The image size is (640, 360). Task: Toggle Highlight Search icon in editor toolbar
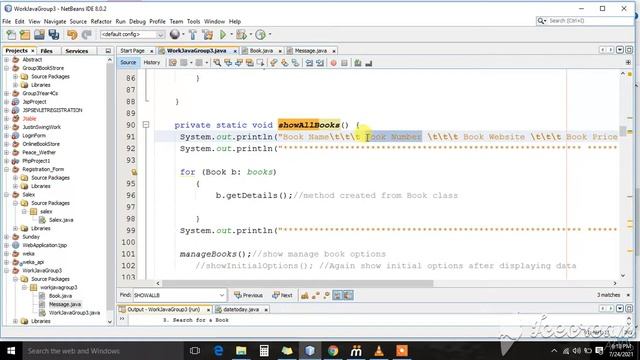pos(249,63)
